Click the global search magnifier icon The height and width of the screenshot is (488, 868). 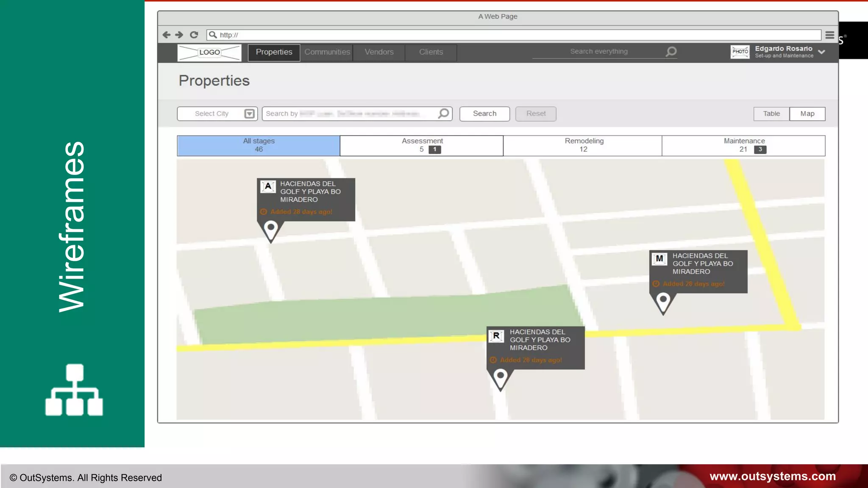click(x=671, y=52)
